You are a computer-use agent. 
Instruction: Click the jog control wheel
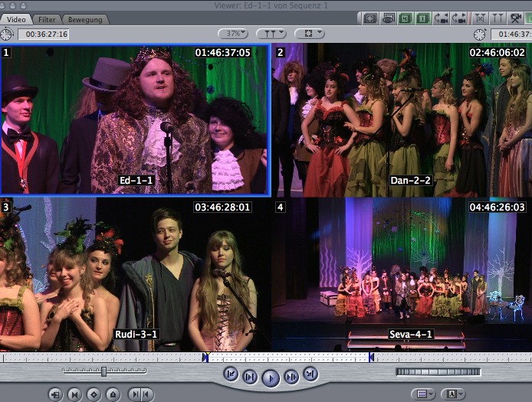coord(438,372)
